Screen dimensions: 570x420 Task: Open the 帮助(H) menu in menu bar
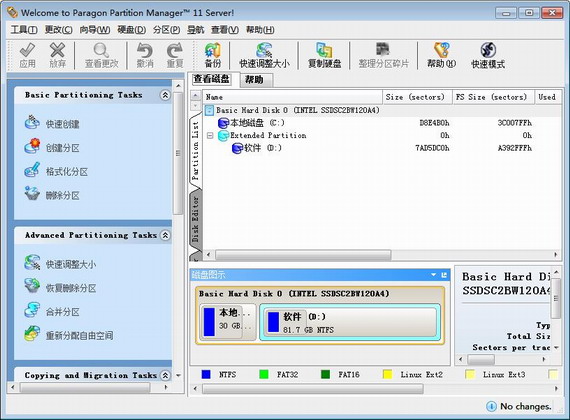click(x=260, y=30)
